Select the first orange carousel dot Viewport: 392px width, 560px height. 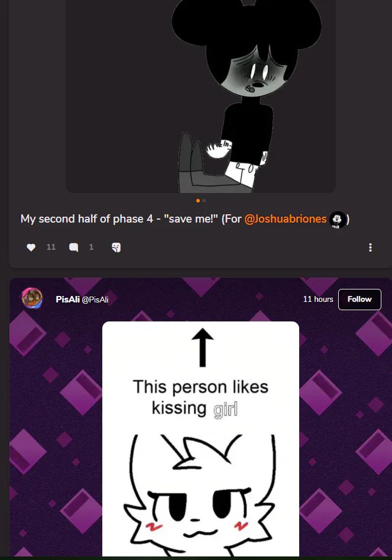[x=198, y=201]
